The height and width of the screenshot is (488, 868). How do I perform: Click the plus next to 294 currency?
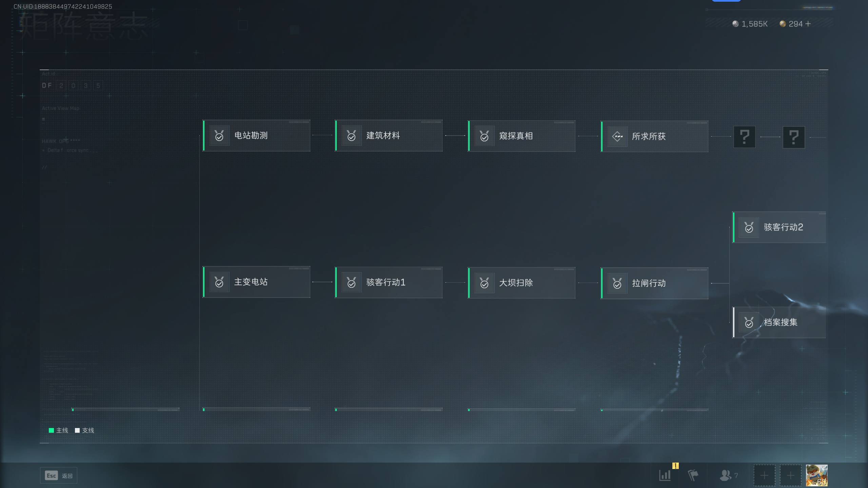tap(808, 24)
